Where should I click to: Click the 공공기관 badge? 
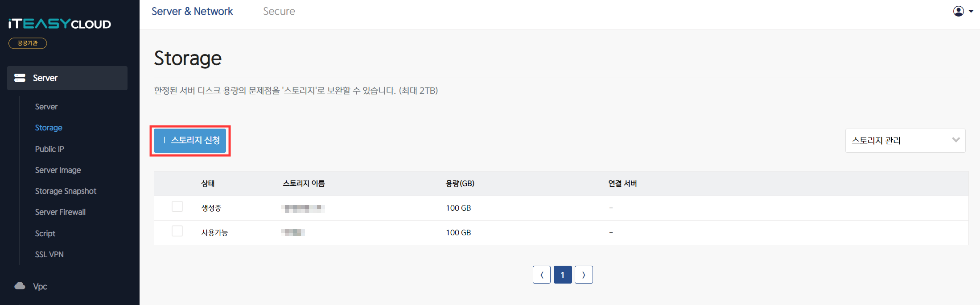click(x=28, y=43)
